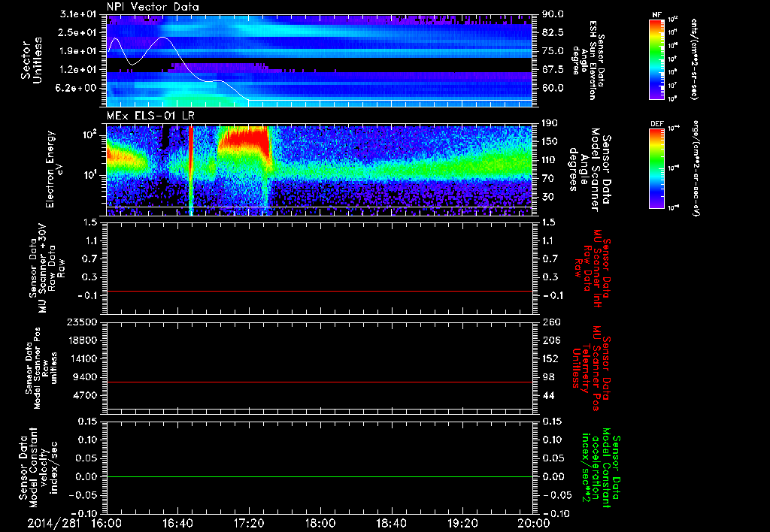770x532 pixels.
Task: Select the 'NPI Vector Data' panel title
Action: tap(153, 7)
